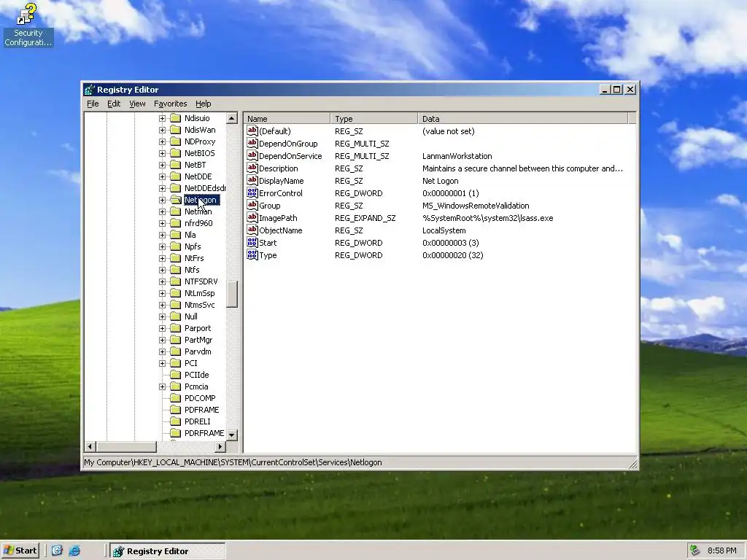Click the Description string value icon
This screenshot has width=747, height=560.
click(x=252, y=168)
